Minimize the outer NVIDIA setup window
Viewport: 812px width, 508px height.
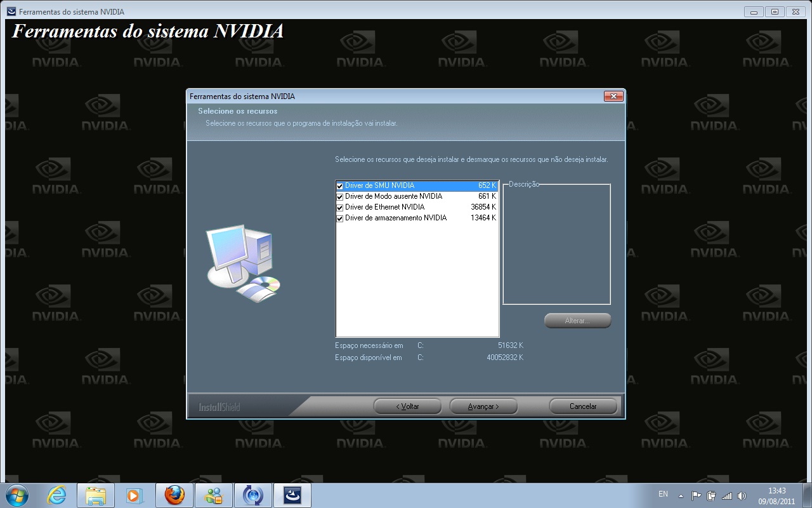click(754, 11)
